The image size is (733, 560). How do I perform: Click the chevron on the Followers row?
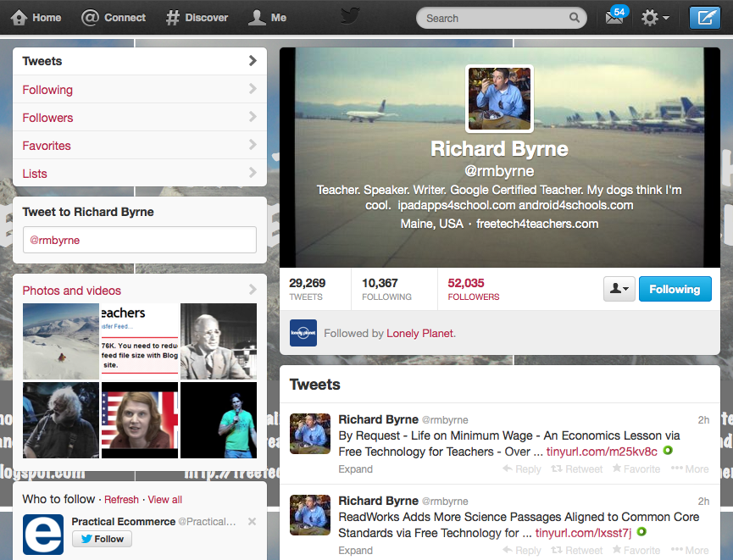tap(253, 116)
